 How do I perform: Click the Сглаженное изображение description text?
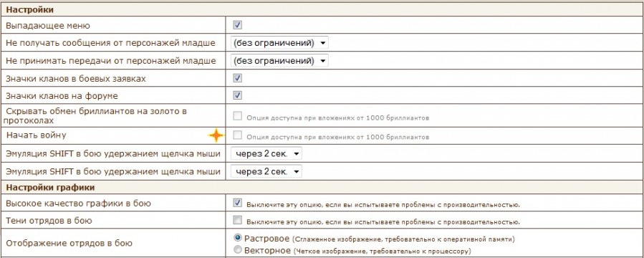coord(404,239)
